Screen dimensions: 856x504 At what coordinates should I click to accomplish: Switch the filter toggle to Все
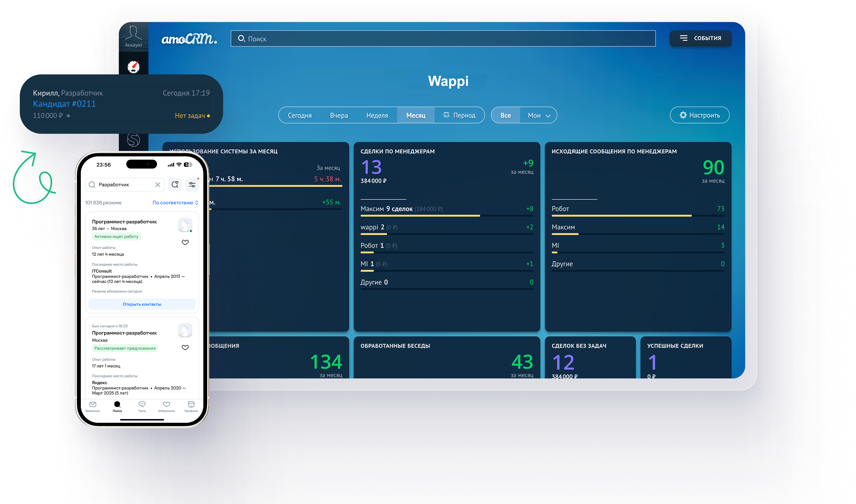tap(506, 115)
